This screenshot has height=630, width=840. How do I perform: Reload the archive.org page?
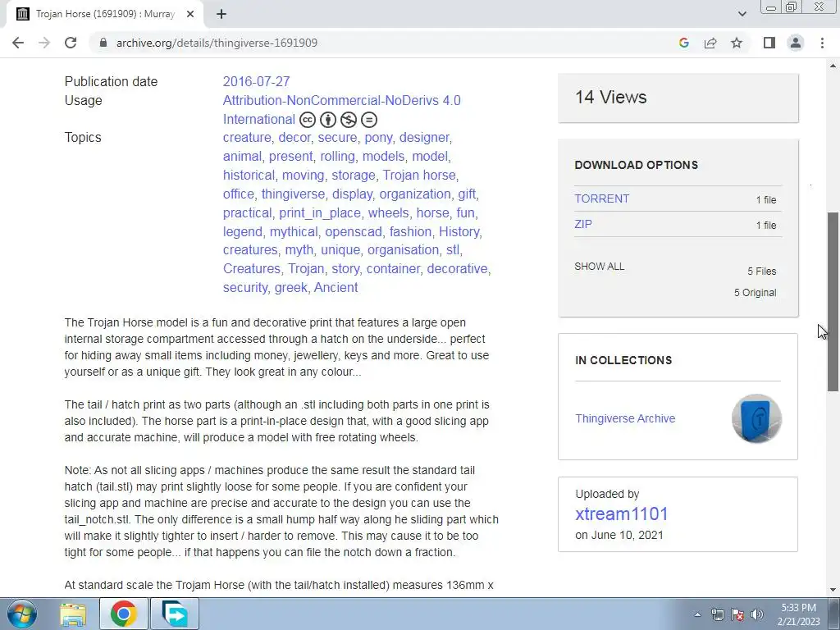(71, 43)
